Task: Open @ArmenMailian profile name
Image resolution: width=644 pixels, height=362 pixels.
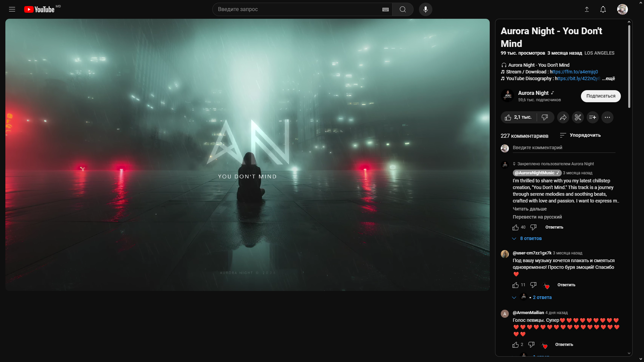Action: click(x=528, y=313)
